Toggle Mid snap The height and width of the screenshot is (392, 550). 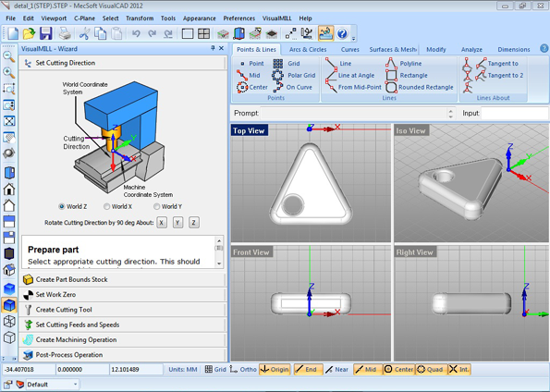[x=367, y=369]
